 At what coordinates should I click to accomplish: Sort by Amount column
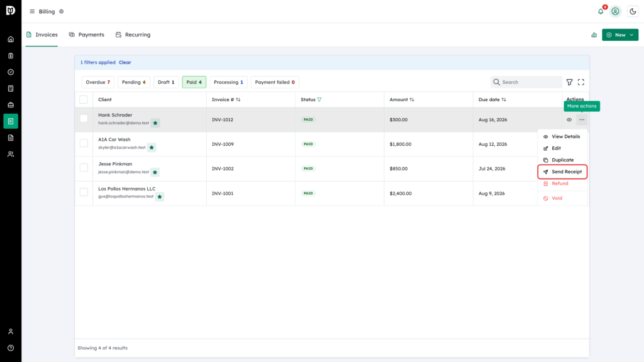coord(402,99)
